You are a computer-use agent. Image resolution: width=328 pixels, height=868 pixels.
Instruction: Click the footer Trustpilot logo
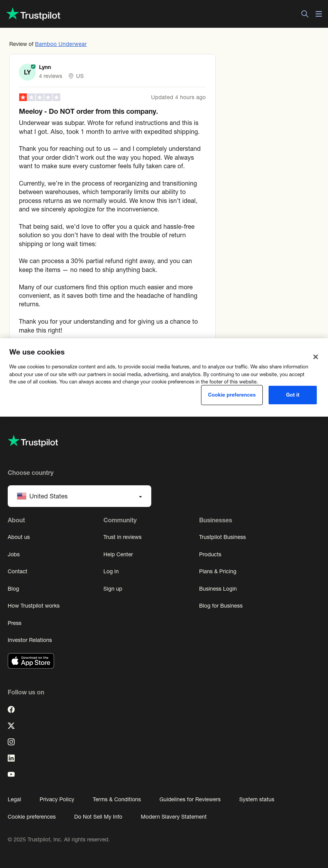33,441
